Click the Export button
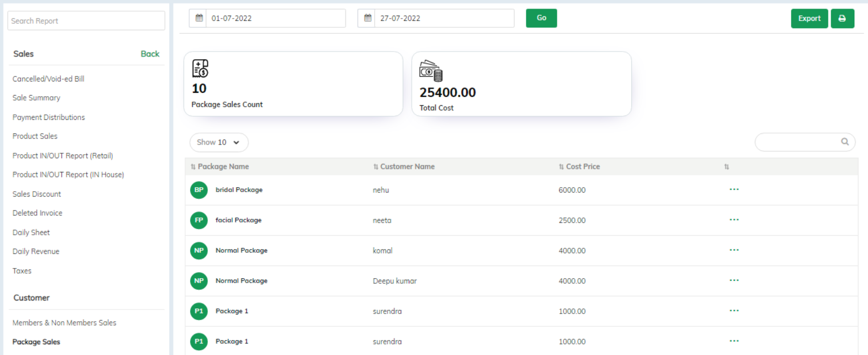The height and width of the screenshot is (355, 868). click(809, 18)
